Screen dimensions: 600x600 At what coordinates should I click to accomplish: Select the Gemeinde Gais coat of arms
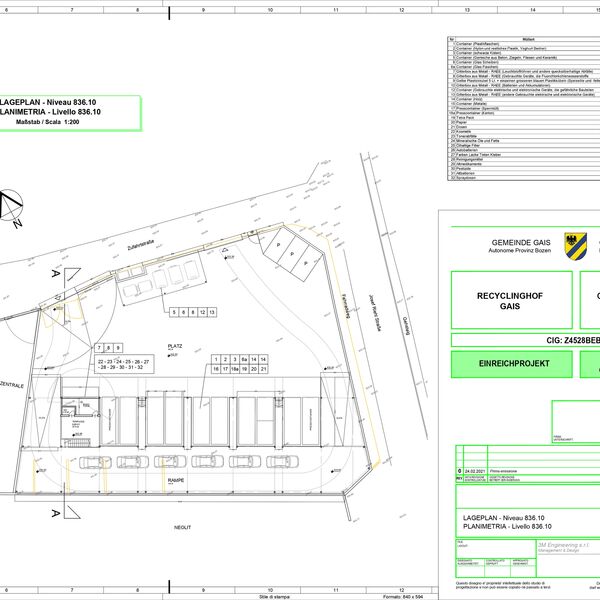coord(575,246)
